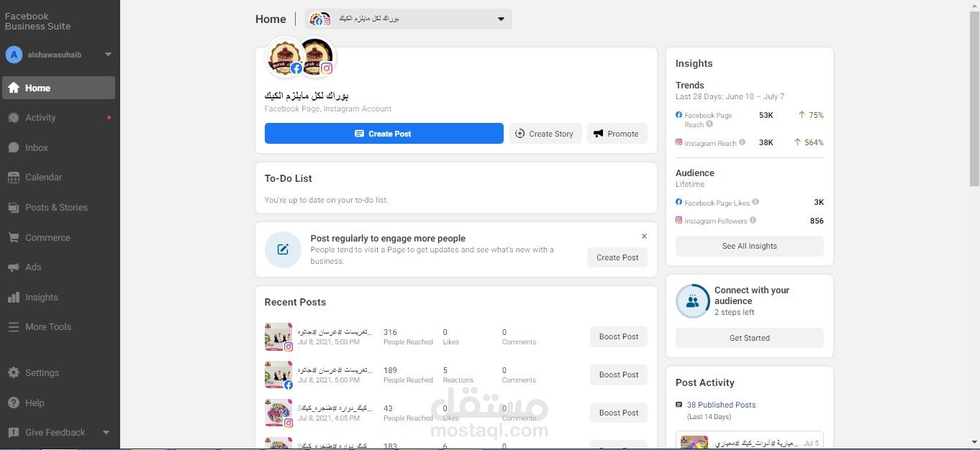Open the page selector dropdown next to Home
This screenshot has height=450, width=980.
click(409, 19)
